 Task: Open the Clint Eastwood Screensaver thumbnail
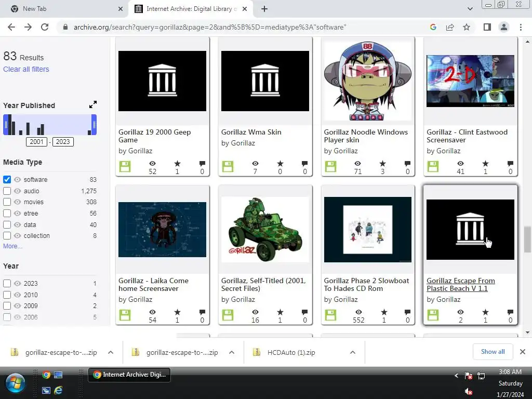470,81
